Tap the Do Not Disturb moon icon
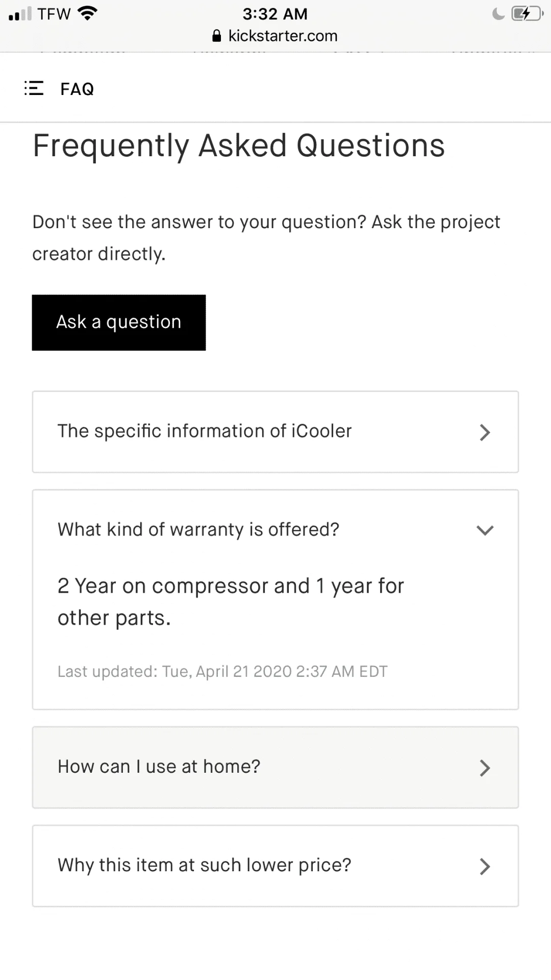Viewport: 551px width, 980px height. coord(498,14)
